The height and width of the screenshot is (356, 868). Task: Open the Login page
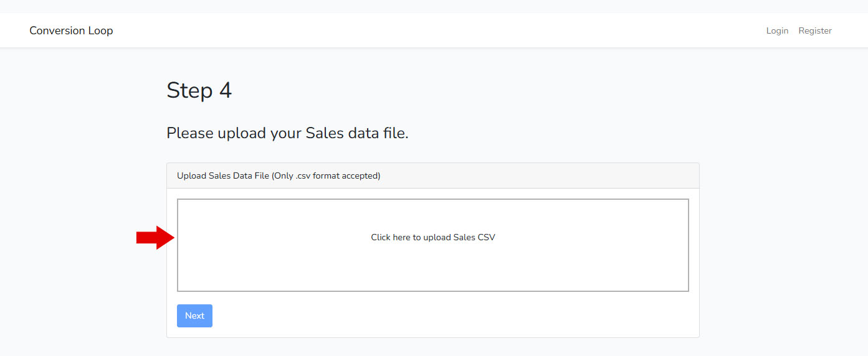[x=777, y=30]
